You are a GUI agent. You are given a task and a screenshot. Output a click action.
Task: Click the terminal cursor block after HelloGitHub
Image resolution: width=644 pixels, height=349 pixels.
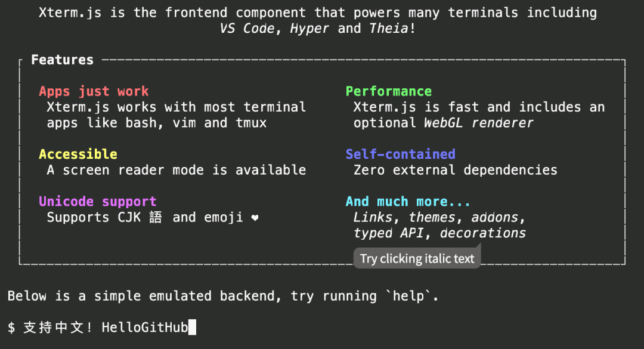point(192,327)
